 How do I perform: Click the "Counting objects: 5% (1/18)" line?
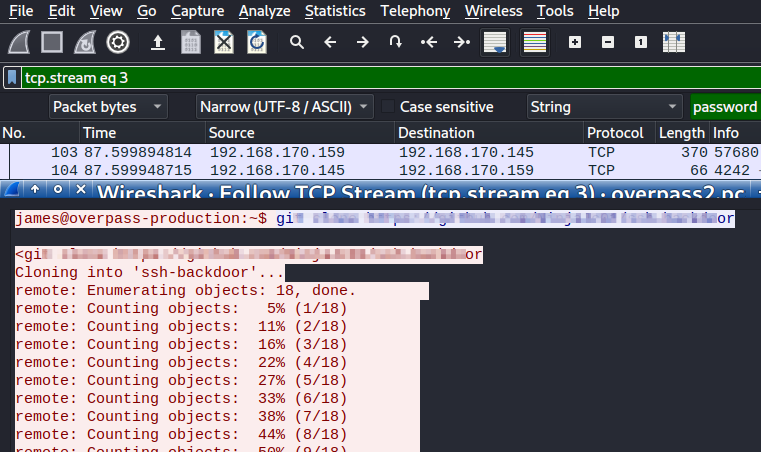coord(217,308)
